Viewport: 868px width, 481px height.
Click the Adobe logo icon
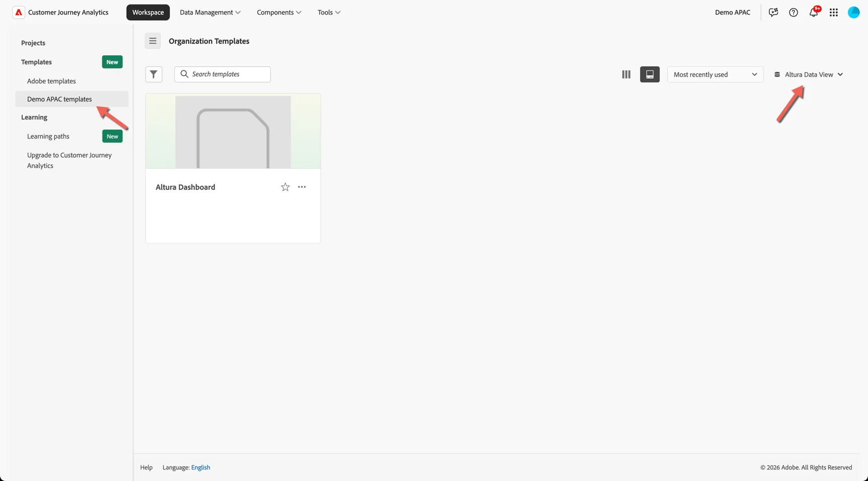point(19,13)
